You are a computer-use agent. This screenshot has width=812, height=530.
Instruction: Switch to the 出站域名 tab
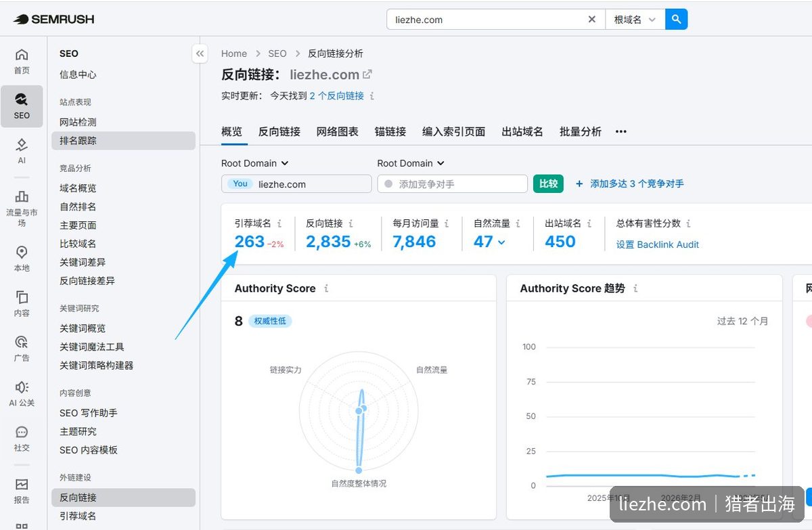[522, 132]
